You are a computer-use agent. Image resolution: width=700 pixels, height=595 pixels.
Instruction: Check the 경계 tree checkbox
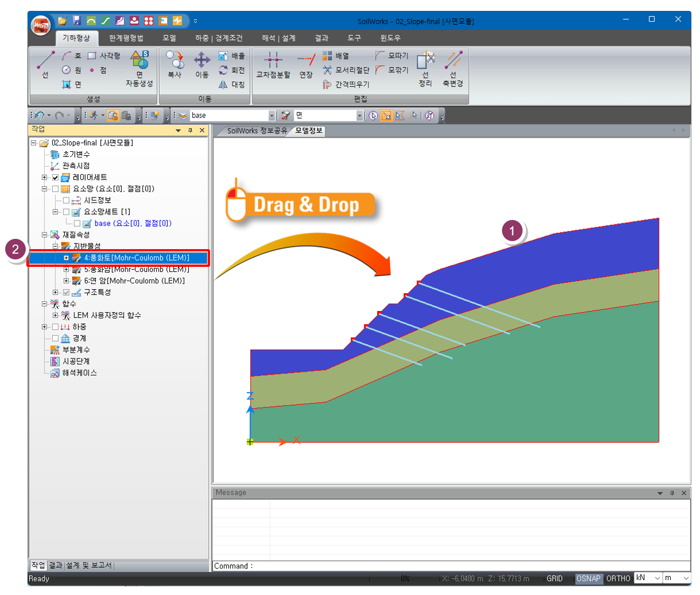56,338
